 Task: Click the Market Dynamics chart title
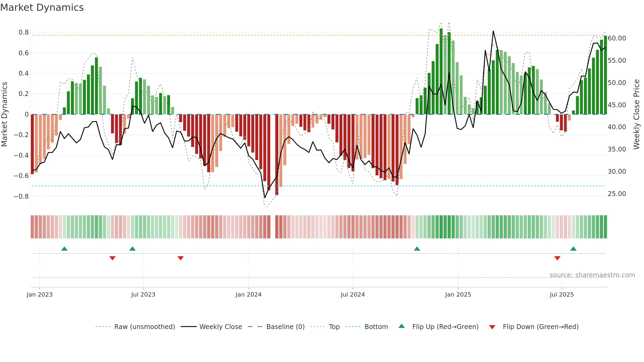pos(42,8)
